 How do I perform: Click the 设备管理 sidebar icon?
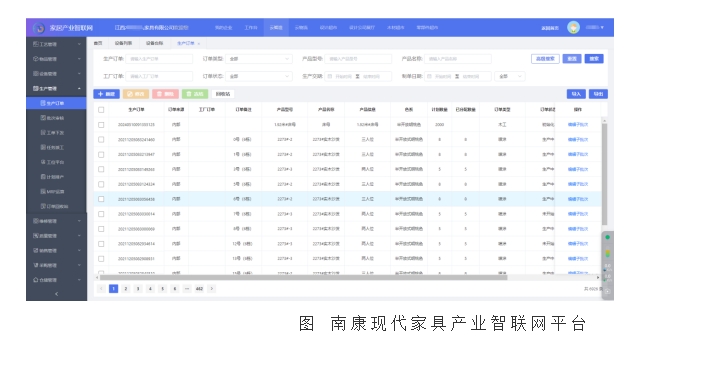point(36,73)
